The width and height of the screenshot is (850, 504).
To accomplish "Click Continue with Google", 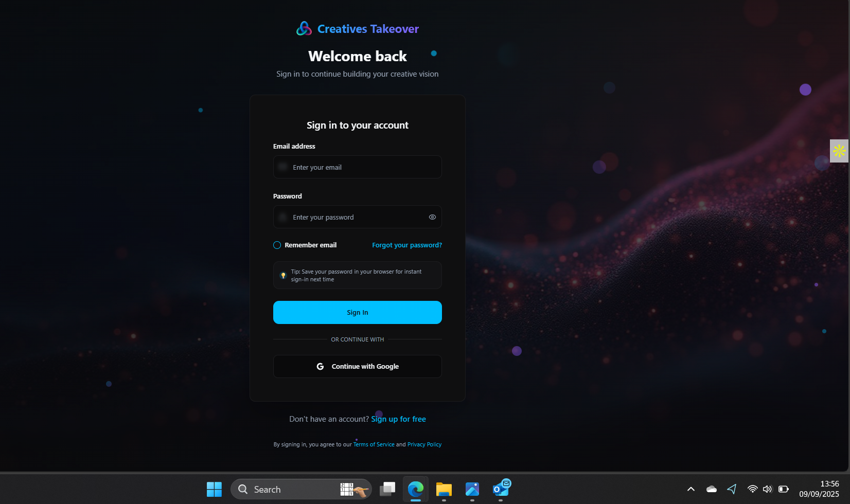I will pyautogui.click(x=357, y=366).
